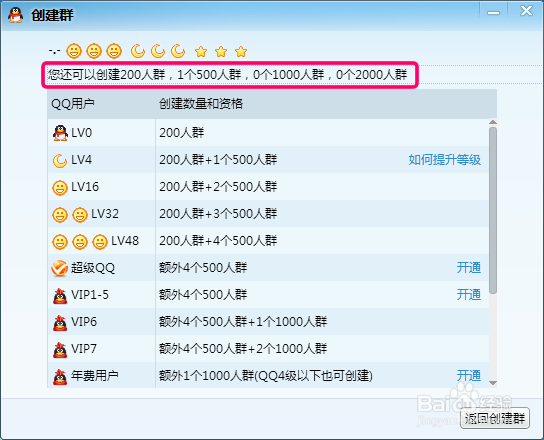Click the moon icon beside LV4
Viewport: 544px width, 440px height.
60,161
